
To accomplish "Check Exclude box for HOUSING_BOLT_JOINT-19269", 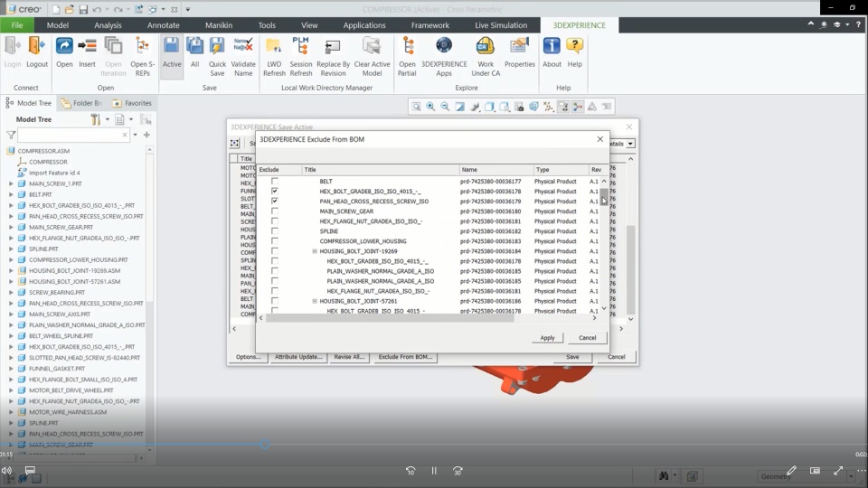I will [x=275, y=250].
